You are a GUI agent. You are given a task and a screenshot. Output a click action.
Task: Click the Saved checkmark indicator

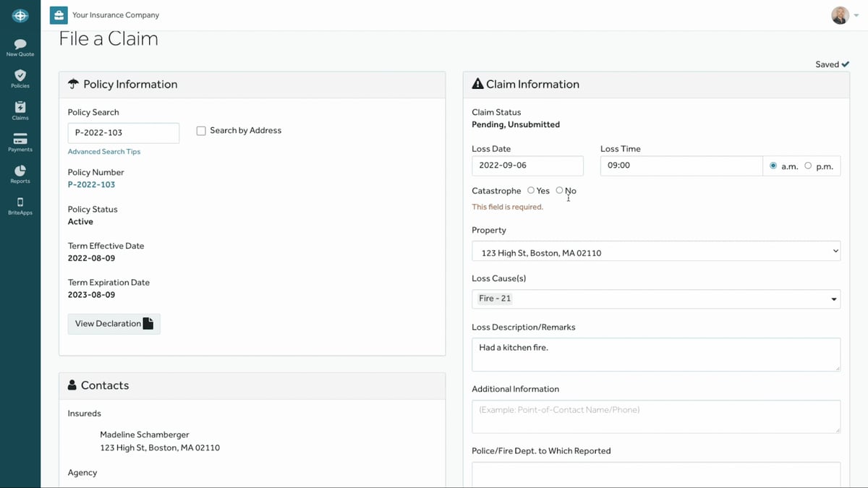[x=832, y=64]
